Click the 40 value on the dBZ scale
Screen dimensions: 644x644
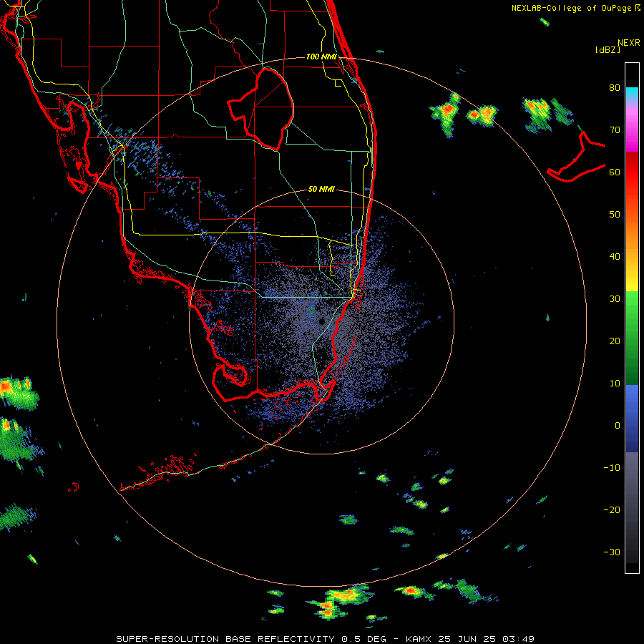pos(615,257)
